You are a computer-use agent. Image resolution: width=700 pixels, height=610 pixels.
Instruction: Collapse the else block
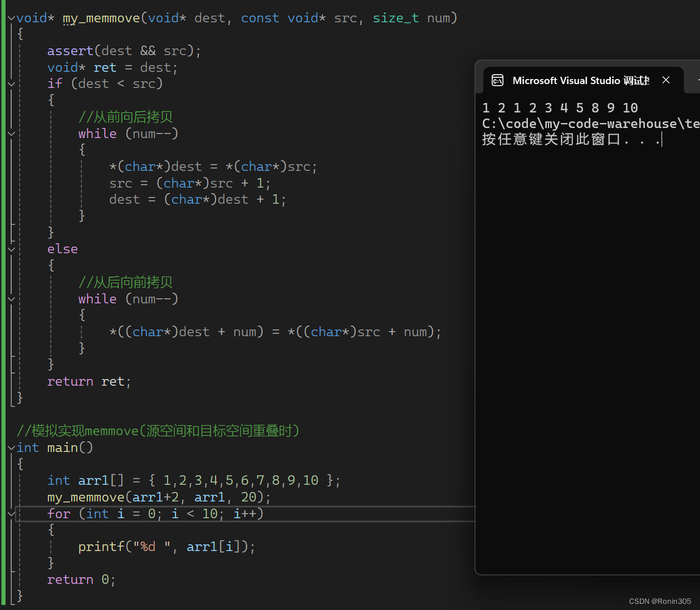click(x=11, y=249)
